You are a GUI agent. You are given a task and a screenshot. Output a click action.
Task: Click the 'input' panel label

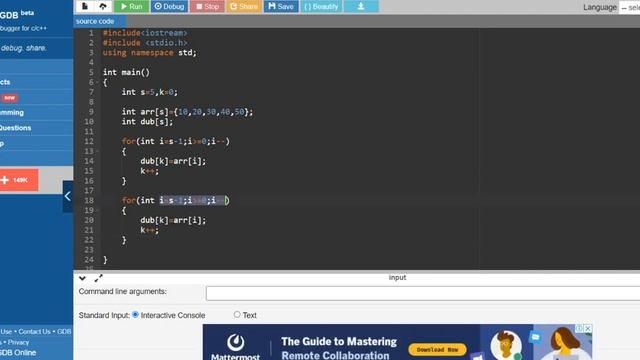[x=397, y=278]
